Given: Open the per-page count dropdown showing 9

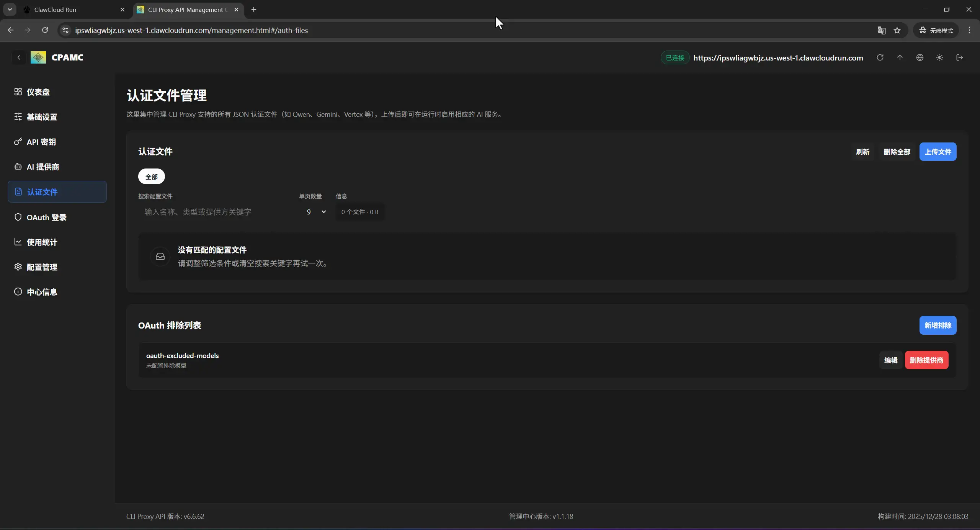Looking at the screenshot, I should coord(315,212).
